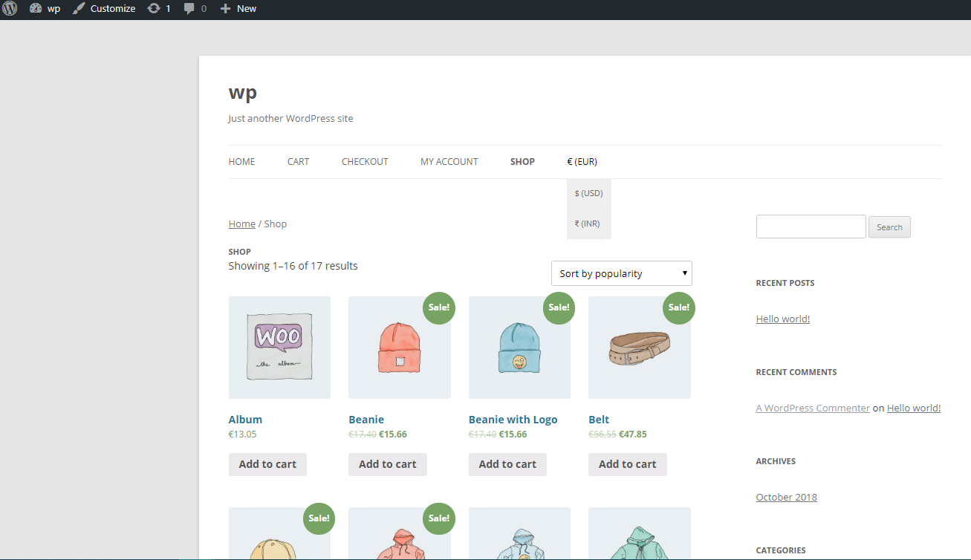The width and height of the screenshot is (971, 560).
Task: Click the Sale! badge on Beanie with Logo
Action: tap(559, 307)
